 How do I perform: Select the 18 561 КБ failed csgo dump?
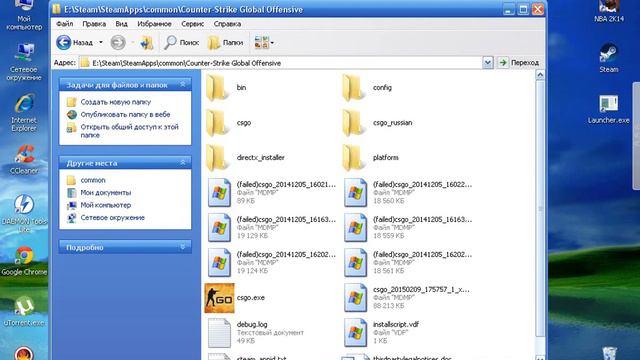coord(356,263)
